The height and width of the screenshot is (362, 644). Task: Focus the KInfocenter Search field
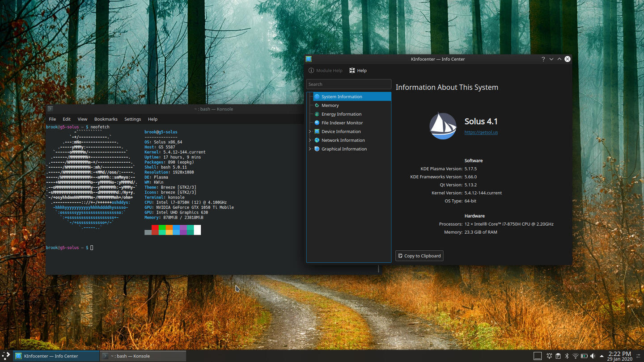pyautogui.click(x=348, y=84)
